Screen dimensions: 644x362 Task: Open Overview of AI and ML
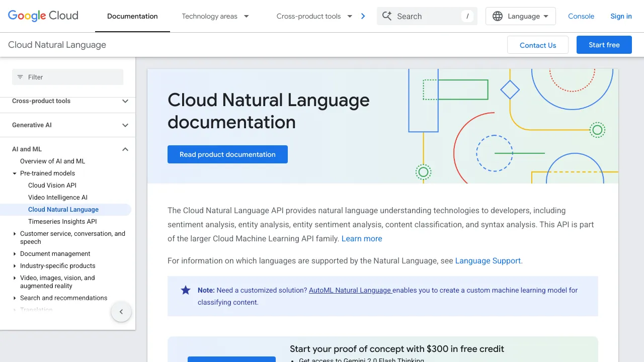(53, 161)
